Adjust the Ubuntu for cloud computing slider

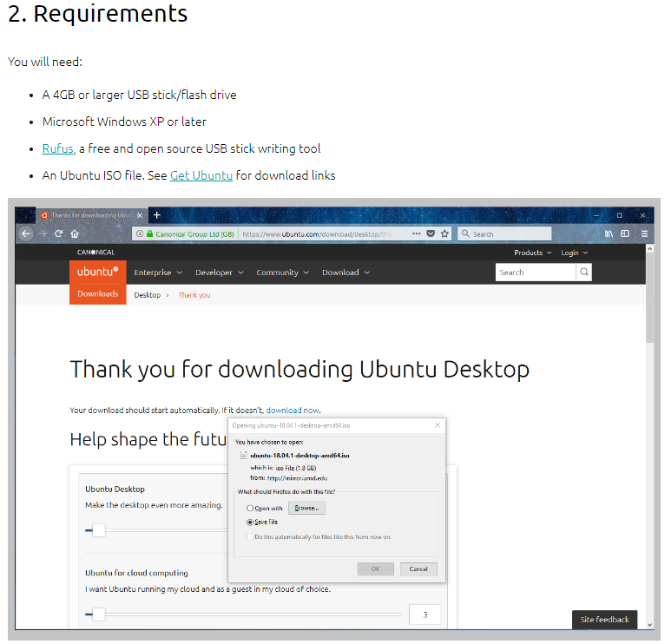click(x=98, y=614)
